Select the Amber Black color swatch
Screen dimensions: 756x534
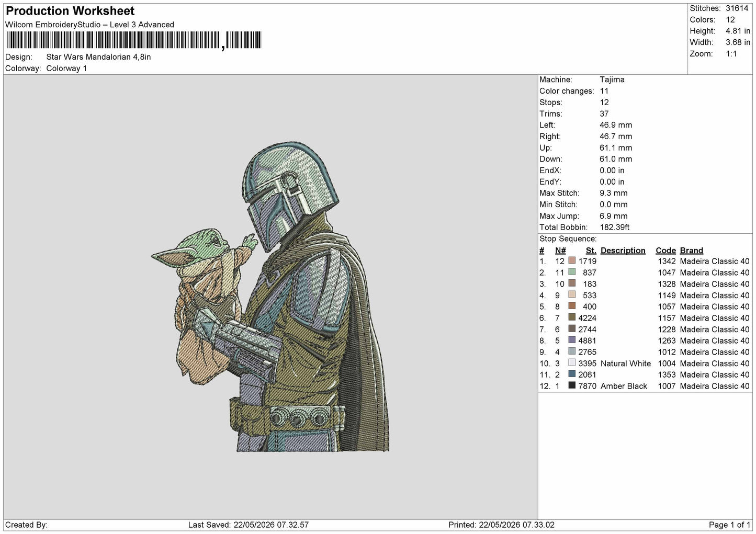click(572, 385)
